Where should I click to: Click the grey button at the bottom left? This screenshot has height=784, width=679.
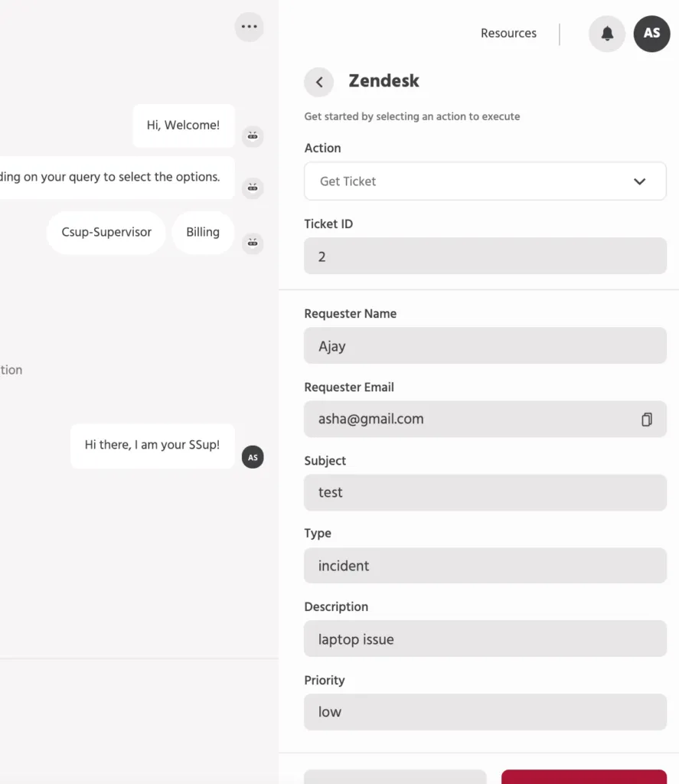click(x=395, y=777)
